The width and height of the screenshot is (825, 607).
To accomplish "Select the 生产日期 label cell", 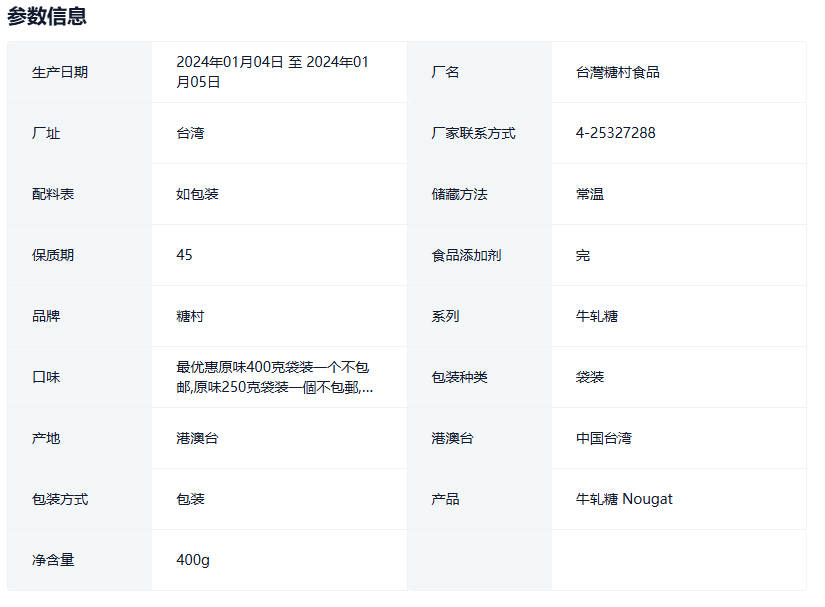I will 79,72.
